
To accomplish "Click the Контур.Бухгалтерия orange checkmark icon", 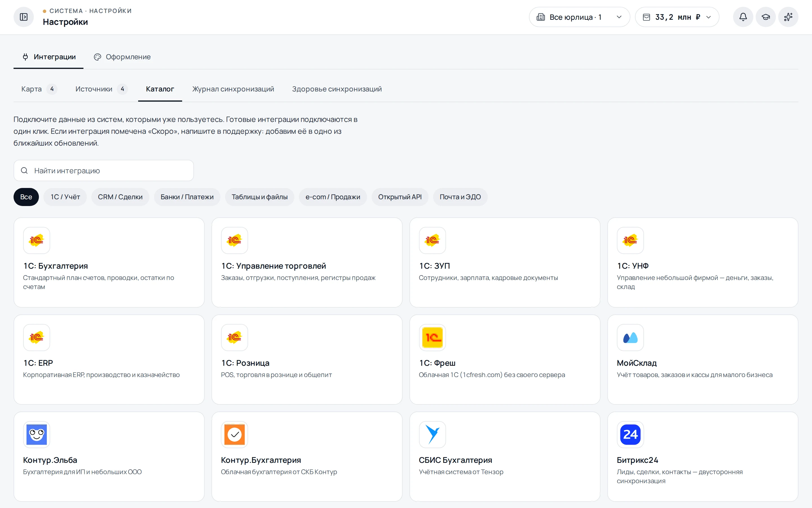I will [235, 434].
